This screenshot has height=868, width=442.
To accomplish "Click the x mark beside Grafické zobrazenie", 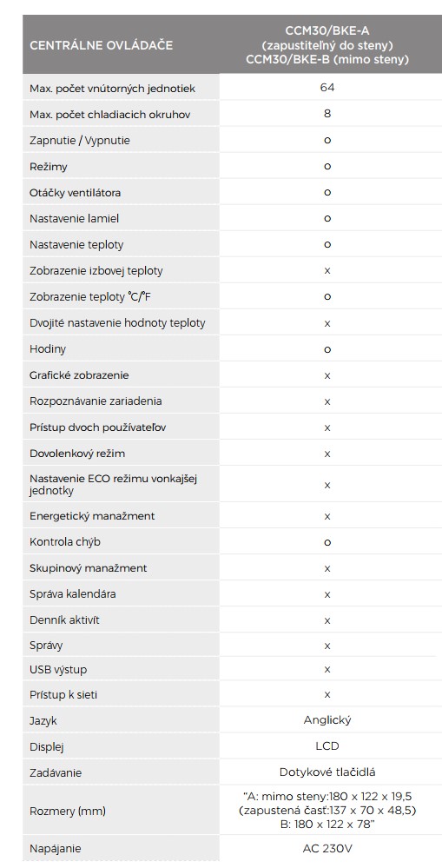I will 327,375.
